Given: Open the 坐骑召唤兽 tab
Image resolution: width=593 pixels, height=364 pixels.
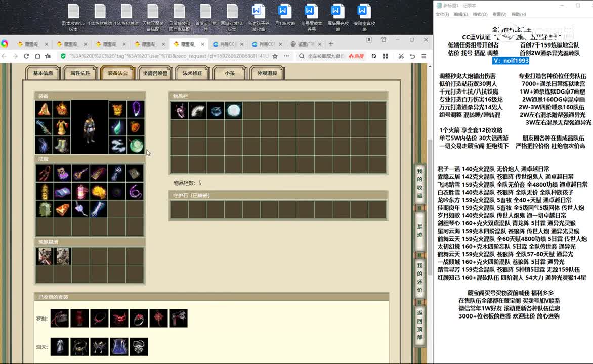Looking at the screenshot, I should (x=155, y=73).
